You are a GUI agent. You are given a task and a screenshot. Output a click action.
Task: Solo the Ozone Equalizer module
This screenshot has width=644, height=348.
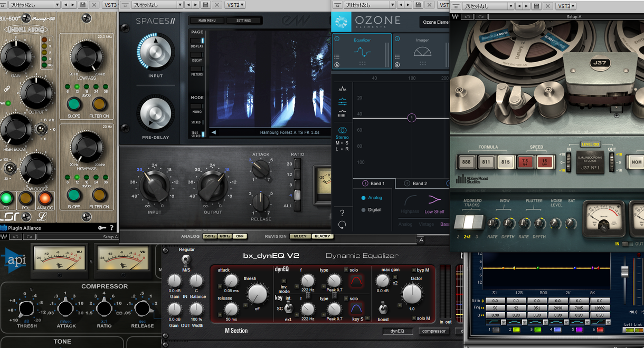click(337, 65)
